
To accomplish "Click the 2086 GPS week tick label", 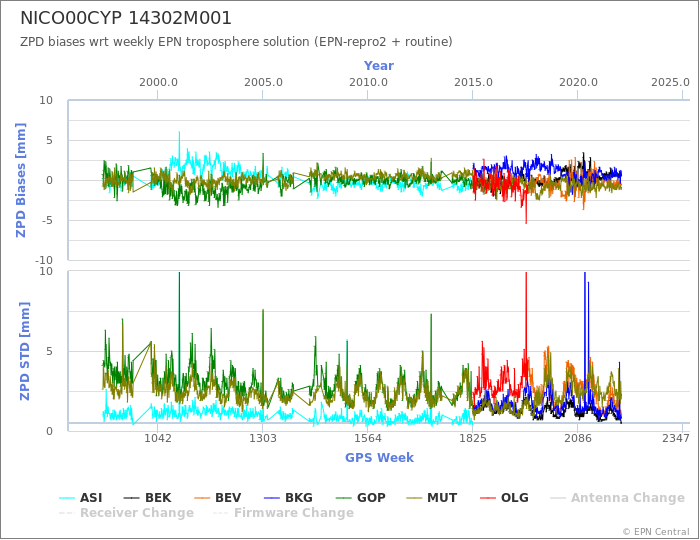I will tap(578, 438).
